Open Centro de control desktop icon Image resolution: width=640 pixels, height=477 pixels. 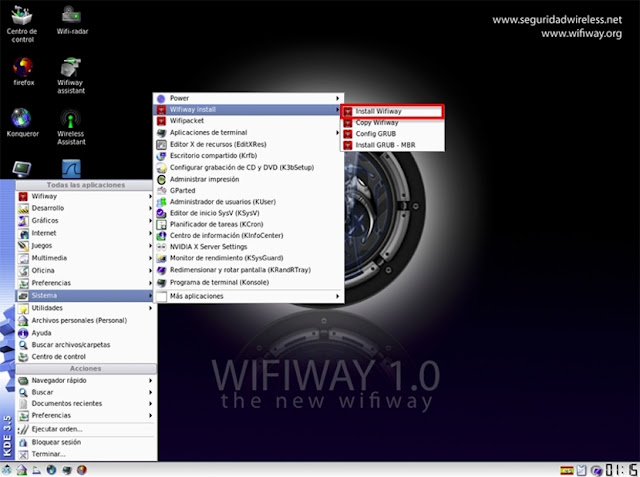(x=22, y=24)
